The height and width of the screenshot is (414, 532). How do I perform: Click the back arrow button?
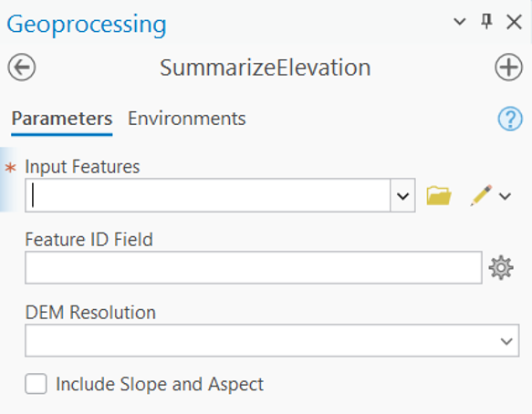point(22,67)
